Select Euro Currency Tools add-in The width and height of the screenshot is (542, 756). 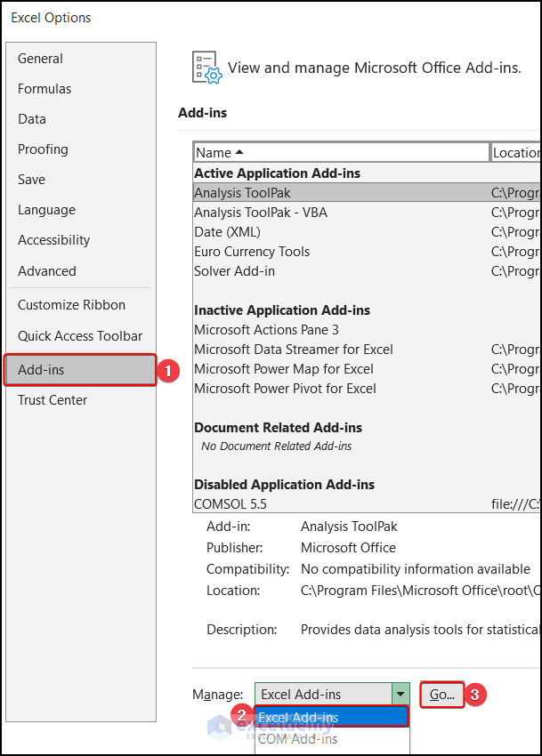(252, 252)
